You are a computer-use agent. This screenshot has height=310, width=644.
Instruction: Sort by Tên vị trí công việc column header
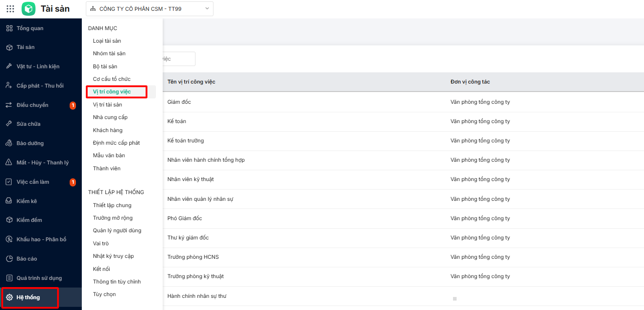191,82
